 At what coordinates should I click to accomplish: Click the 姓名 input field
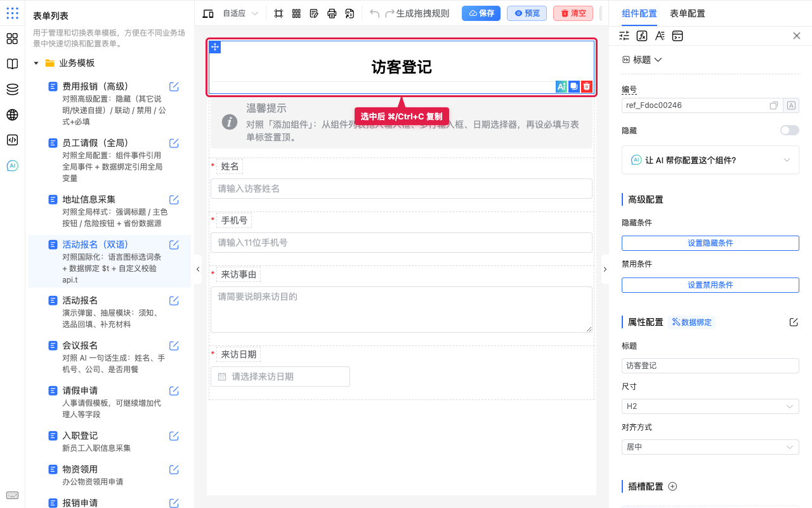click(402, 189)
